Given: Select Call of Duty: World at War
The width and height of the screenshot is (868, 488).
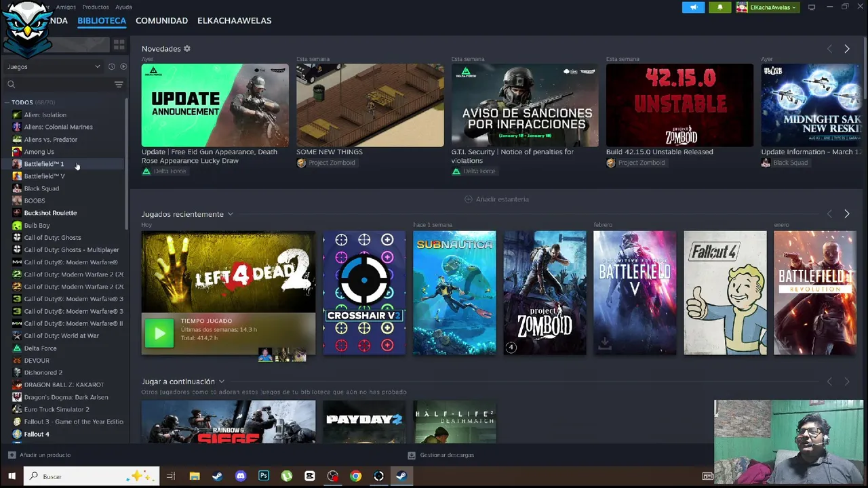Looking at the screenshot, I should [61, 335].
